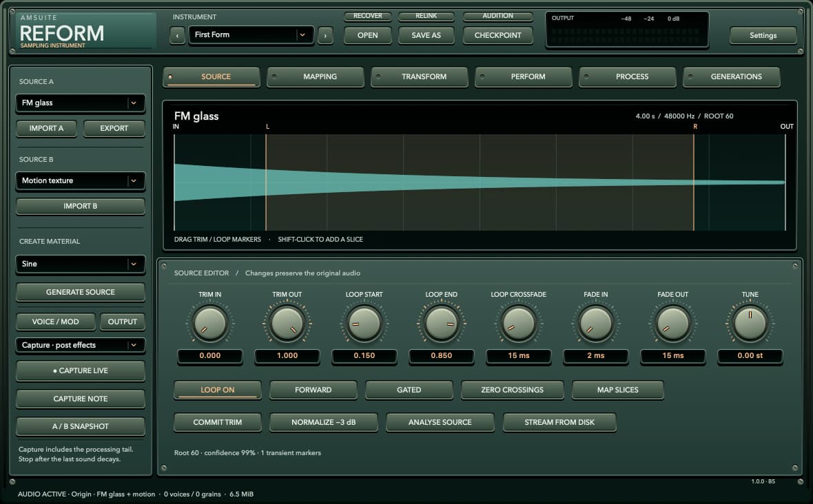The width and height of the screenshot is (813, 504).
Task: Click CAPTURE NOTE
Action: (81, 399)
